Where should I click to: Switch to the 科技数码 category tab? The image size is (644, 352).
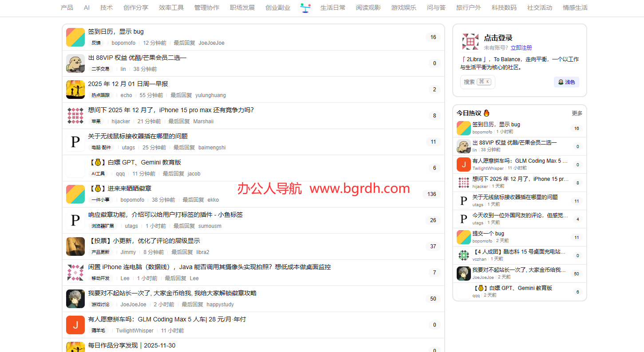(504, 8)
